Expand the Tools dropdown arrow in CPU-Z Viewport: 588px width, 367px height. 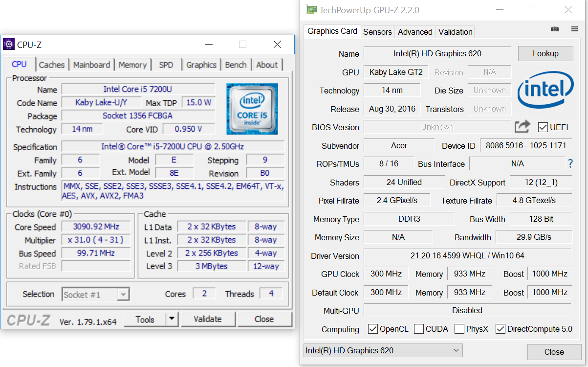point(172,319)
